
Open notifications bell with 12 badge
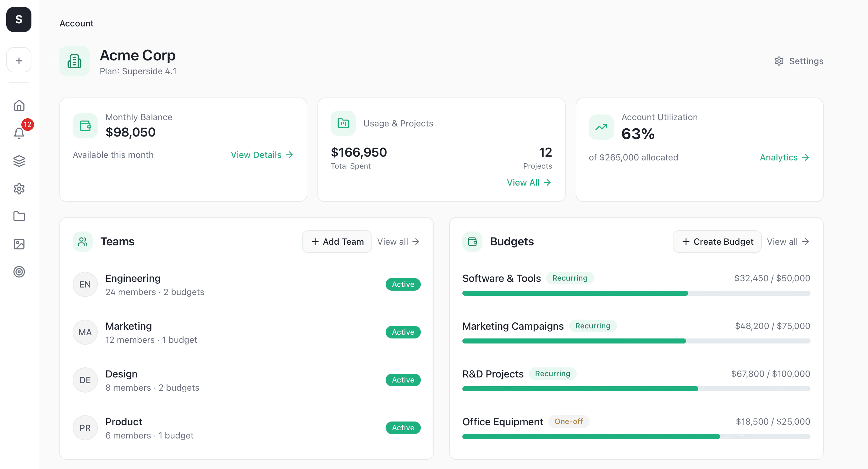coord(19,133)
